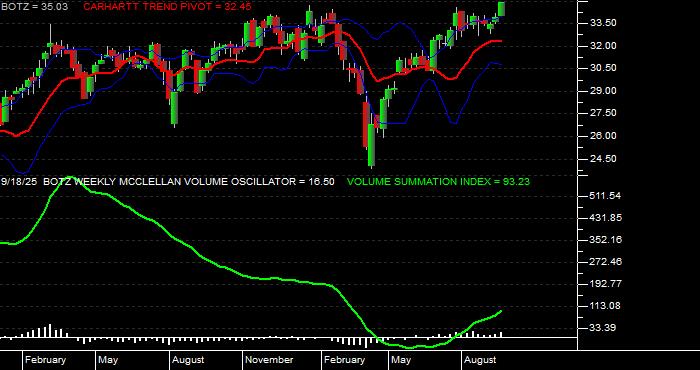Image resolution: width=700 pixels, height=370 pixels.
Task: Click the 192.77 summation axis value
Action: [605, 284]
